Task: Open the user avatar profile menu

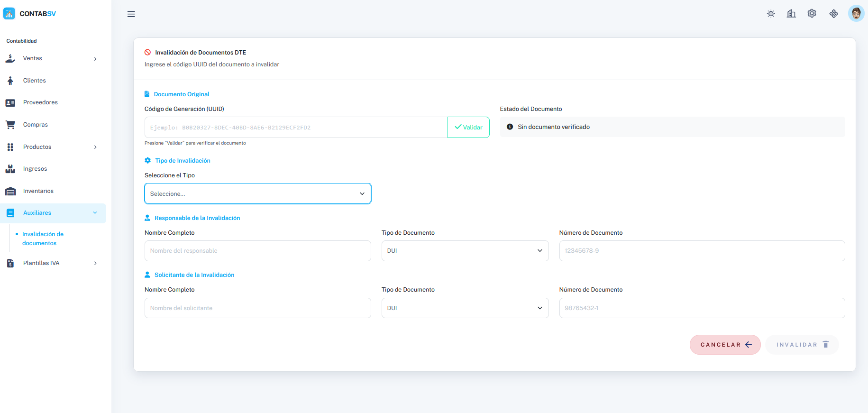Action: [856, 14]
